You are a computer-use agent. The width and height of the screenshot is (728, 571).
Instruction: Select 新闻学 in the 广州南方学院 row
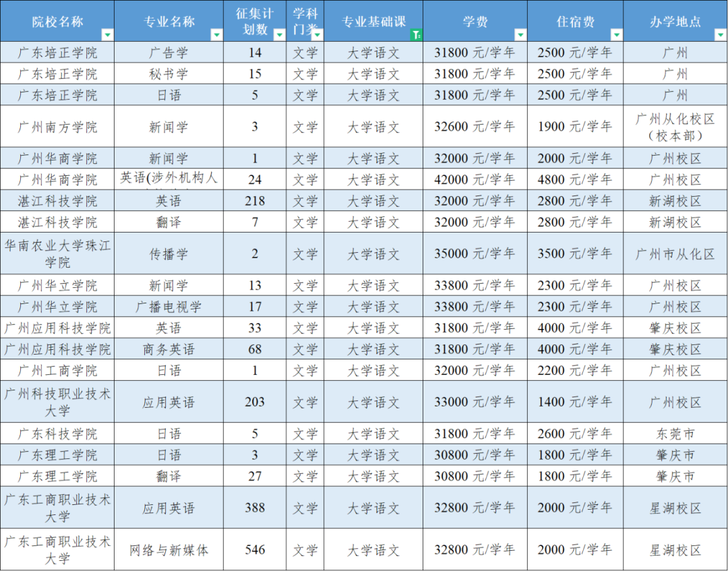click(x=169, y=127)
